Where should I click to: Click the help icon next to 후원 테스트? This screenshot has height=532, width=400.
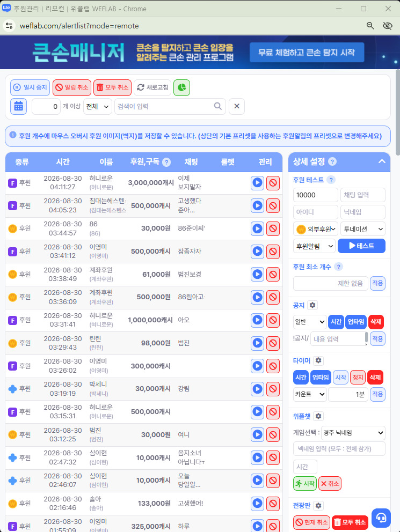pyautogui.click(x=331, y=180)
